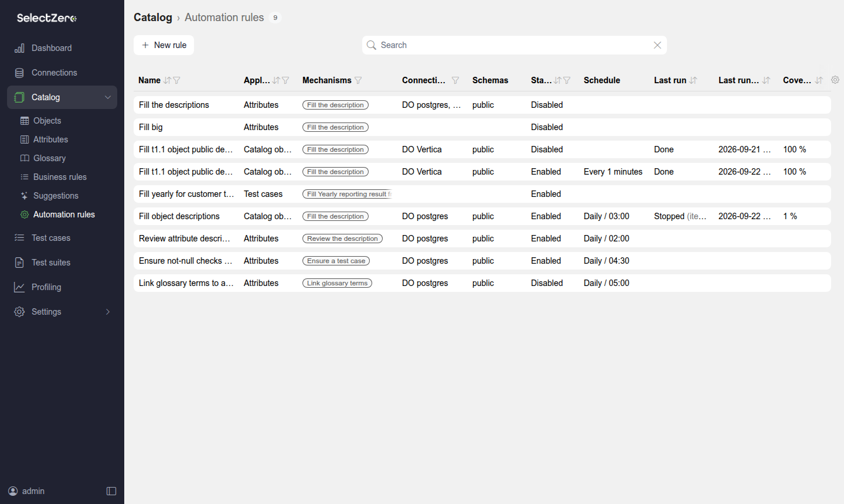This screenshot has height=504, width=844.
Task: Open Test cases in sidebar
Action: (x=51, y=238)
